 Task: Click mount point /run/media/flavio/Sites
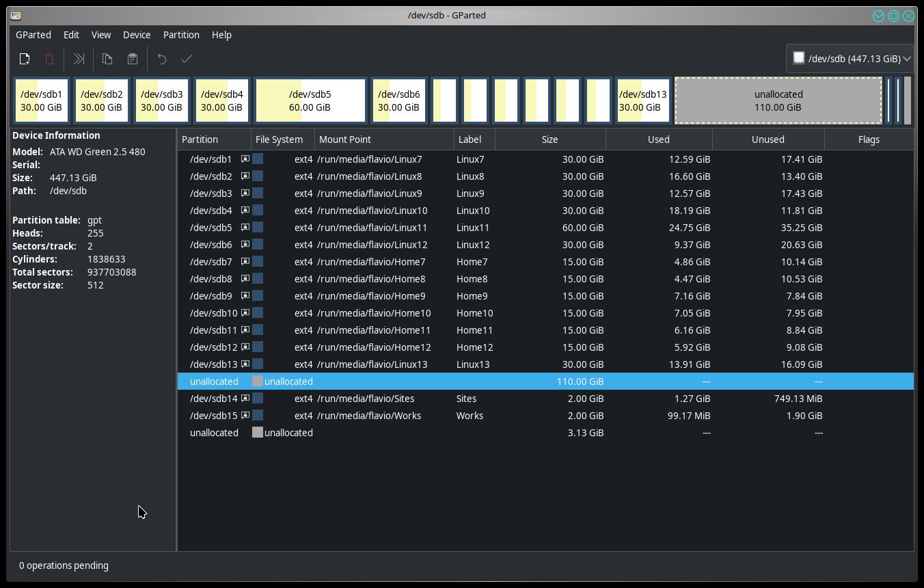366,399
